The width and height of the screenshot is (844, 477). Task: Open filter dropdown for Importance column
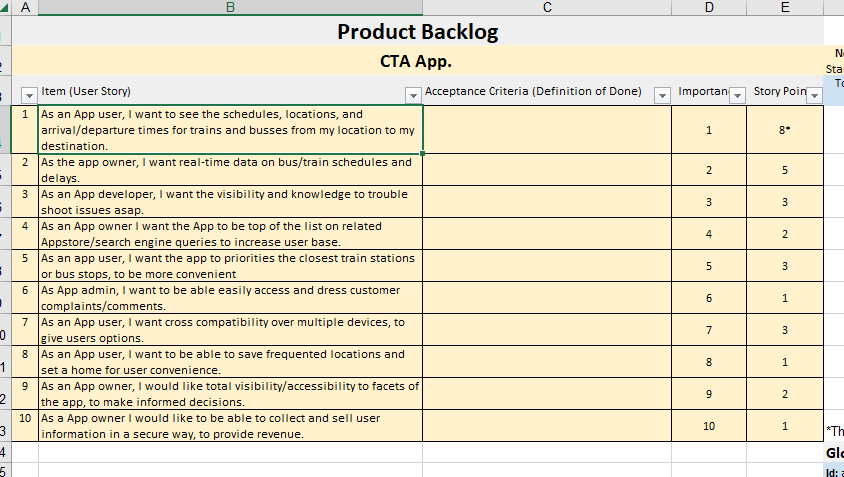point(737,95)
